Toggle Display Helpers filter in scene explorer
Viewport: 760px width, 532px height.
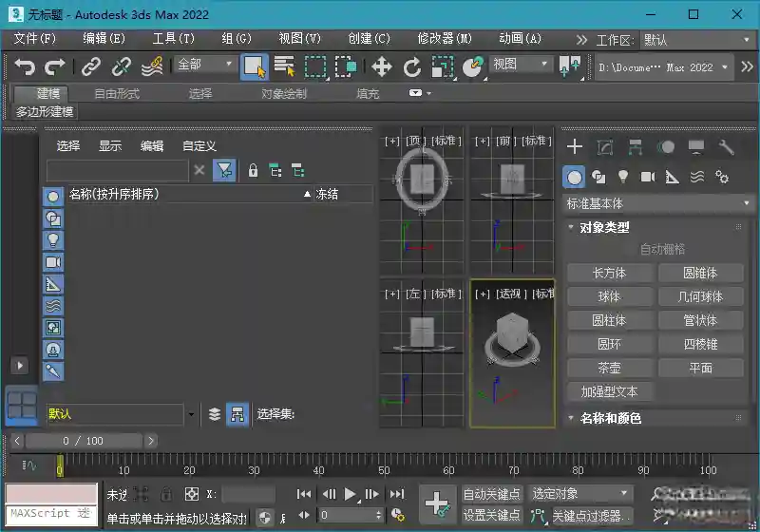point(53,284)
